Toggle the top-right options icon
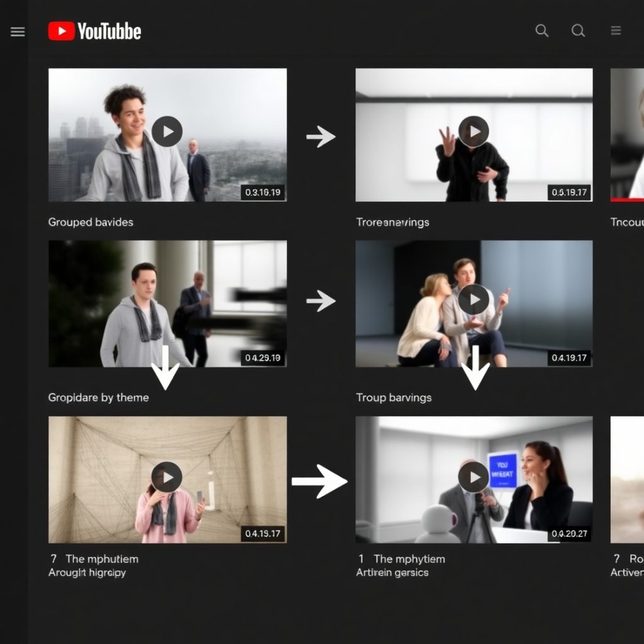Screen dimensions: 644x644 tap(616, 30)
